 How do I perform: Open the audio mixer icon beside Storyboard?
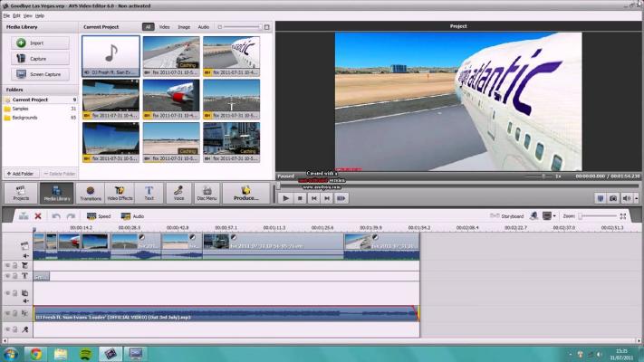(533, 216)
